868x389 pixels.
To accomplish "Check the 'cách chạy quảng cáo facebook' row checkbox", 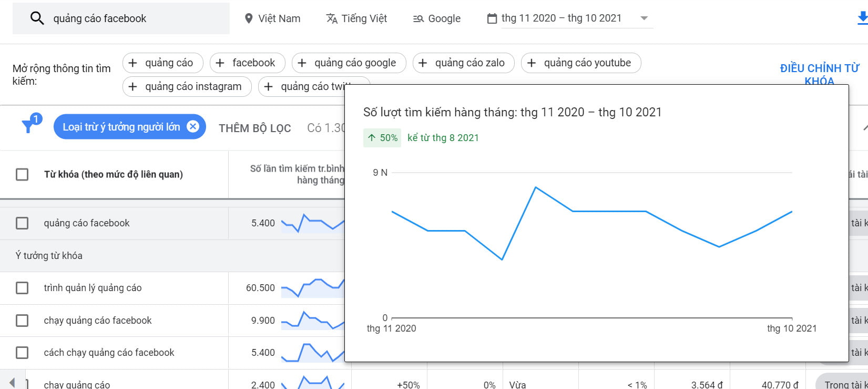I will pos(22,353).
